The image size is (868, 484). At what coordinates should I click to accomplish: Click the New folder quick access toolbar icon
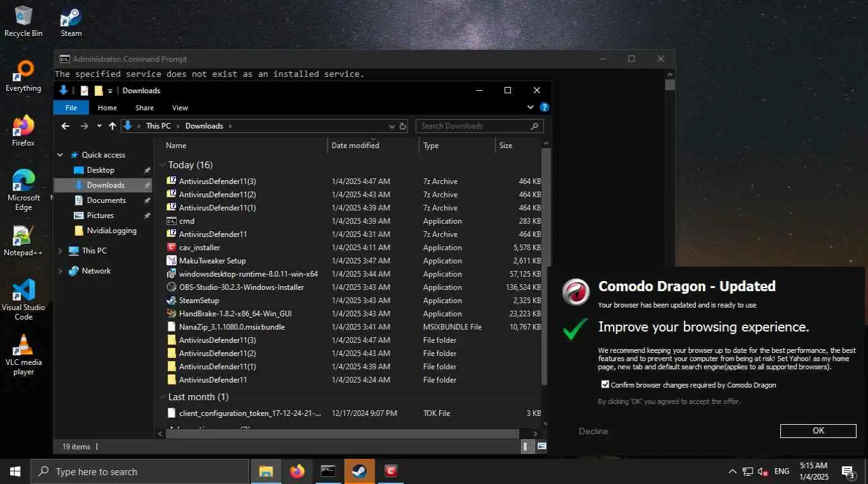tap(98, 91)
